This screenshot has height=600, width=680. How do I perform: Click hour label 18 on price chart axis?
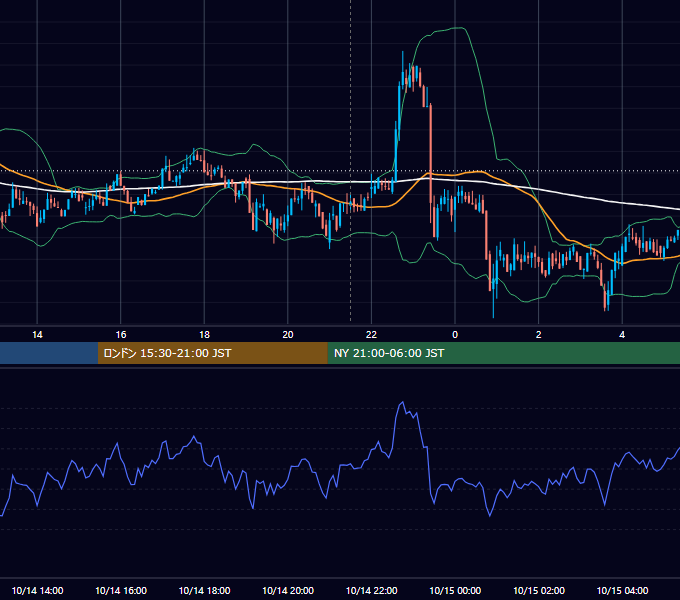204,335
